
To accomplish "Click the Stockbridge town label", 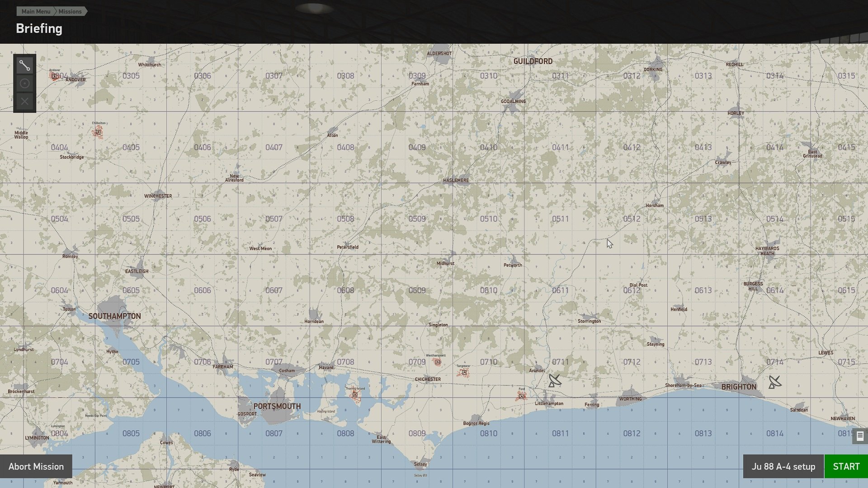I will (x=72, y=157).
